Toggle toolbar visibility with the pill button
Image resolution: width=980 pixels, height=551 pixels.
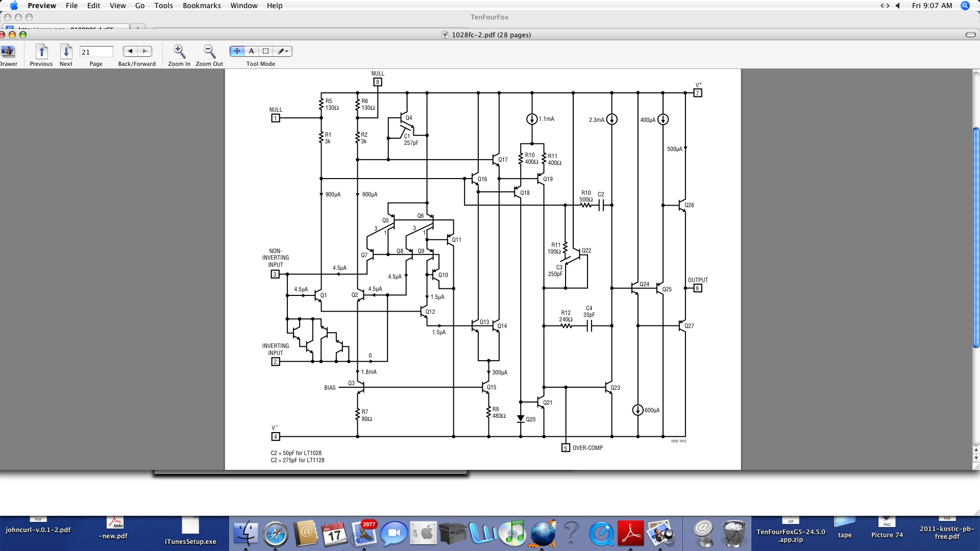click(970, 35)
